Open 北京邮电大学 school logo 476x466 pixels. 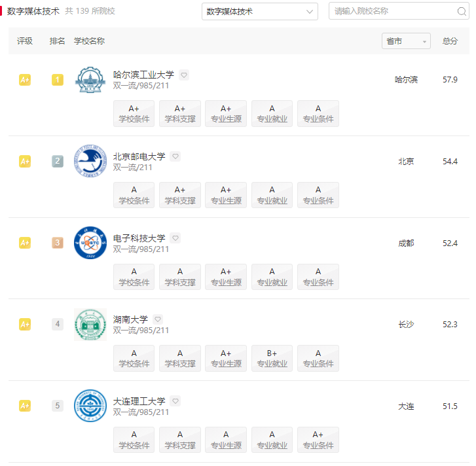[90, 161]
